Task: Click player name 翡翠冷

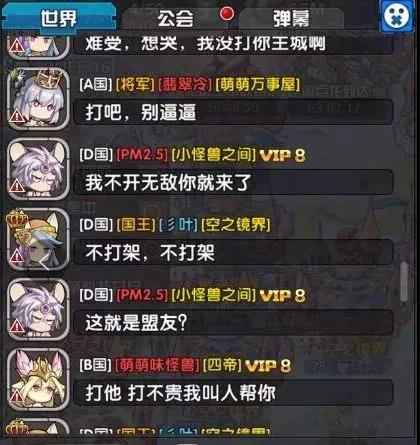Action: click(185, 85)
